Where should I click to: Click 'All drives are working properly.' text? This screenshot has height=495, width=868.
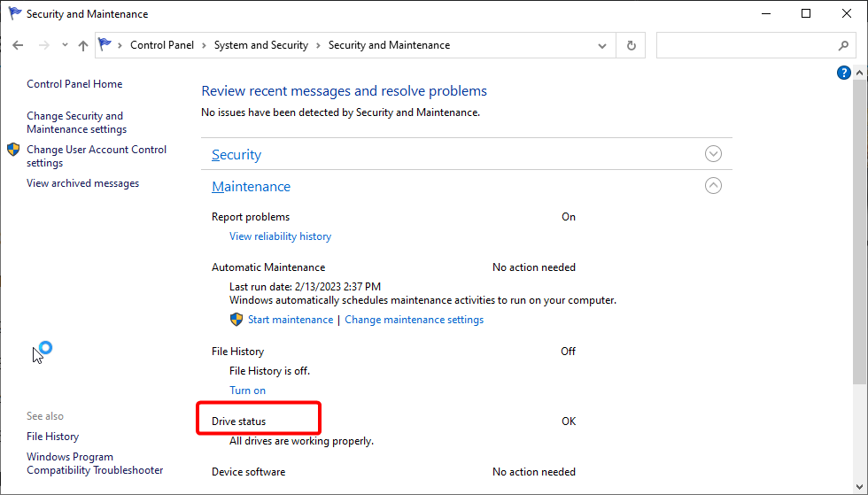click(x=301, y=441)
